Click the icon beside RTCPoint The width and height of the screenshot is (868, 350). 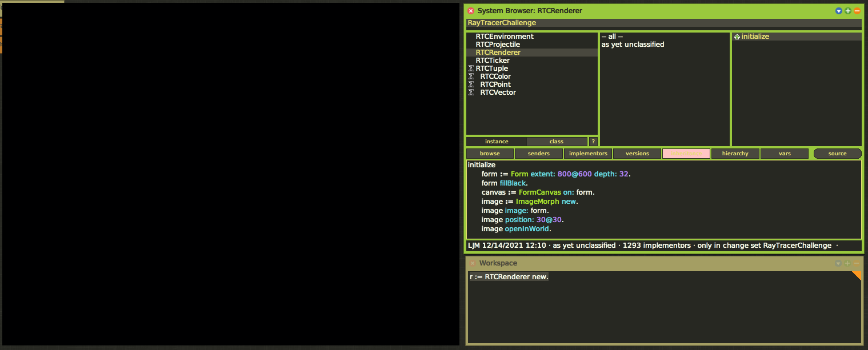coord(471,85)
